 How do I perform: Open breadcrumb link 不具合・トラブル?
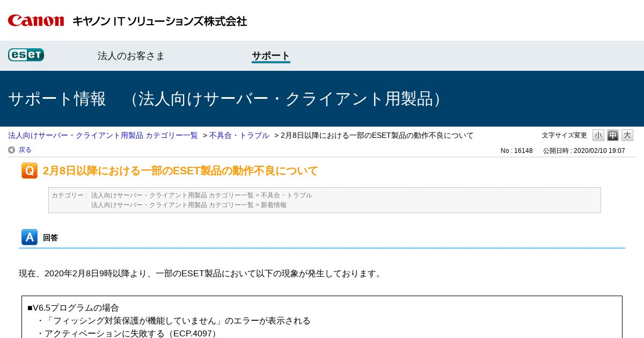[239, 135]
